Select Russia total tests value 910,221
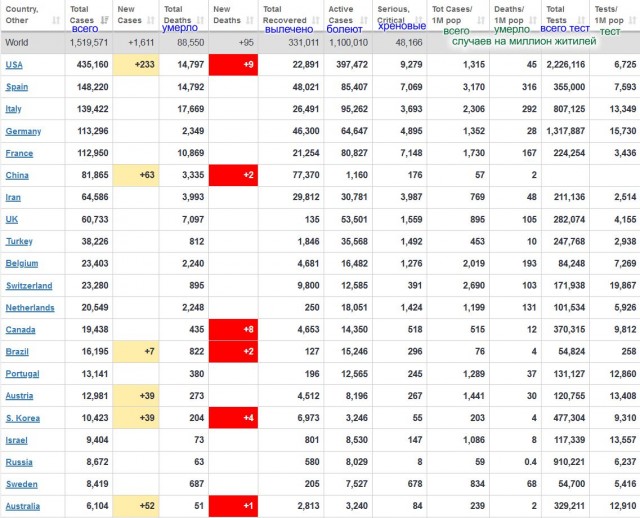 click(569, 462)
